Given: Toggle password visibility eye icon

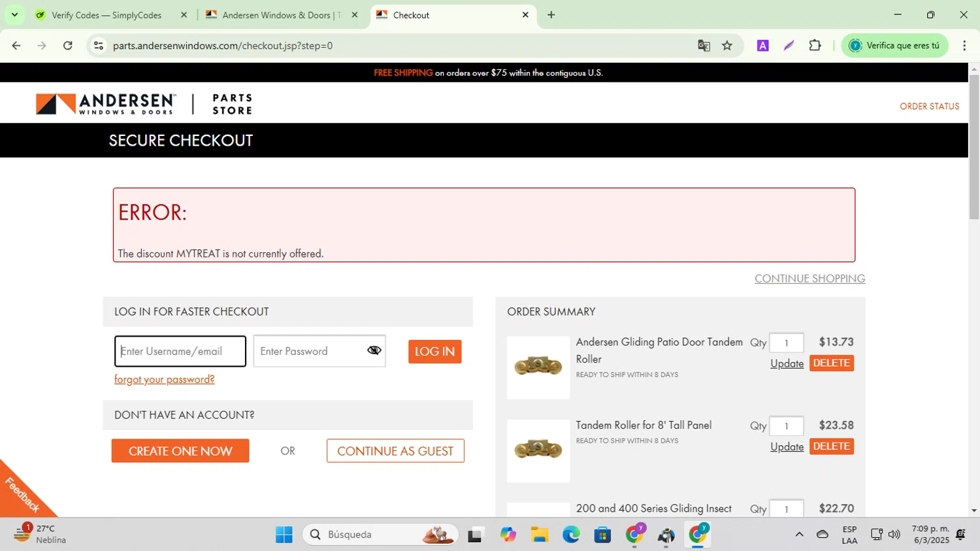Looking at the screenshot, I should tap(374, 351).
